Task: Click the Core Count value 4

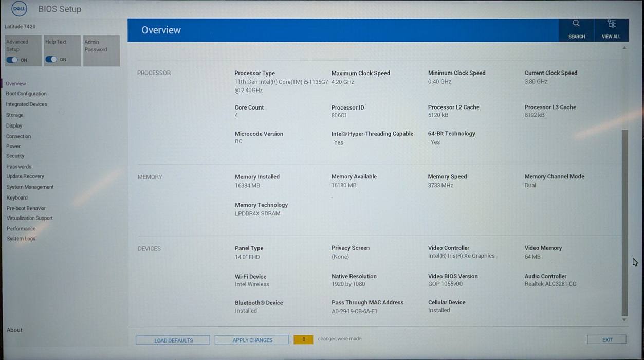Action: [236, 116]
